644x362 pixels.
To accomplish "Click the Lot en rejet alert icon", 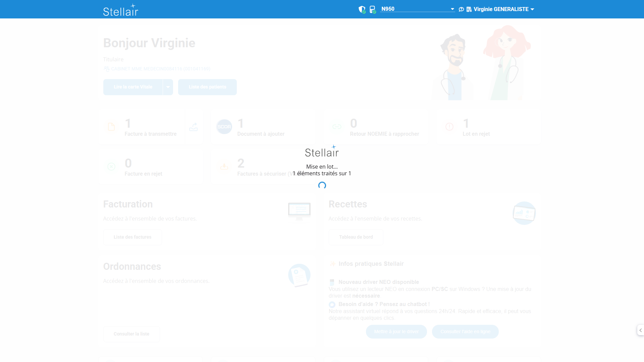I will (449, 127).
